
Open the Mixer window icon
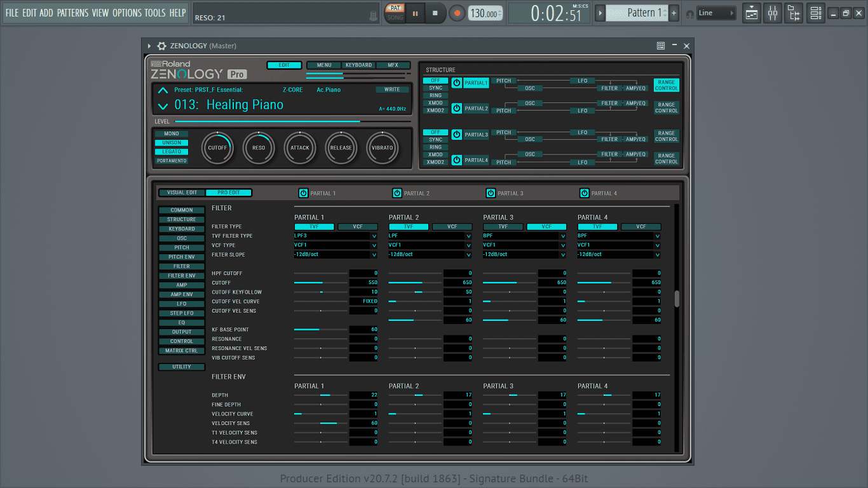pos(773,13)
